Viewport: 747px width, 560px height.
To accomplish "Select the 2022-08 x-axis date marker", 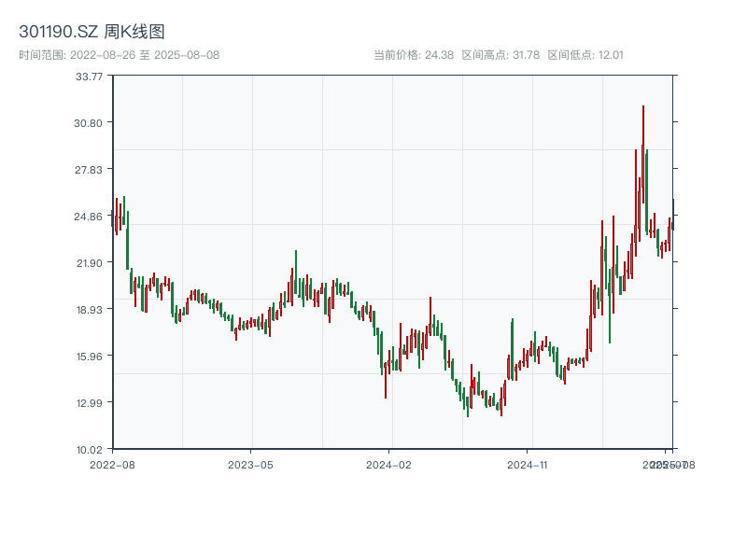I will pyautogui.click(x=112, y=464).
